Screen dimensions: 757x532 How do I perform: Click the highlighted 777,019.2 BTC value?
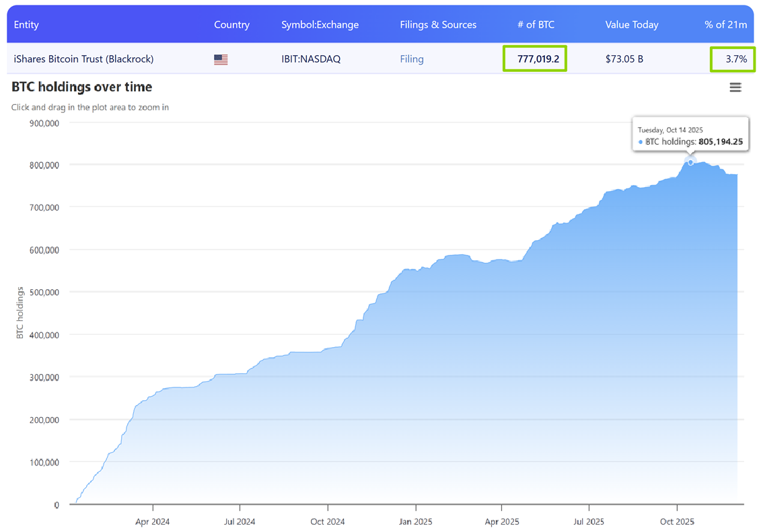(534, 59)
